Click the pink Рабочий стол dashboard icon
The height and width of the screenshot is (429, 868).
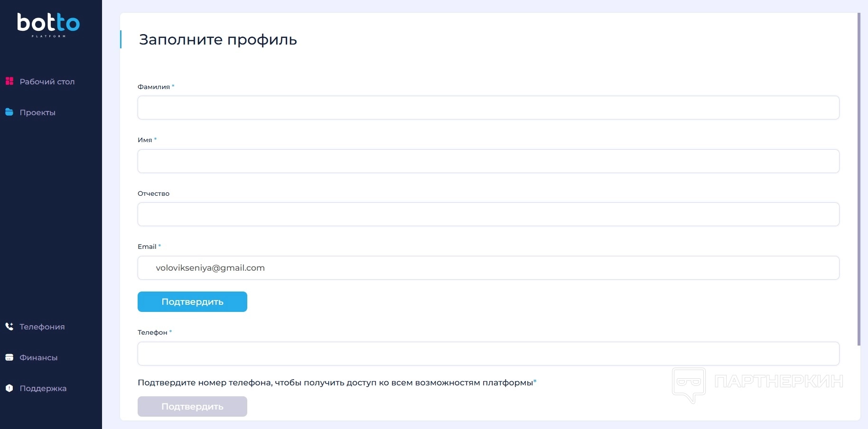(9, 81)
